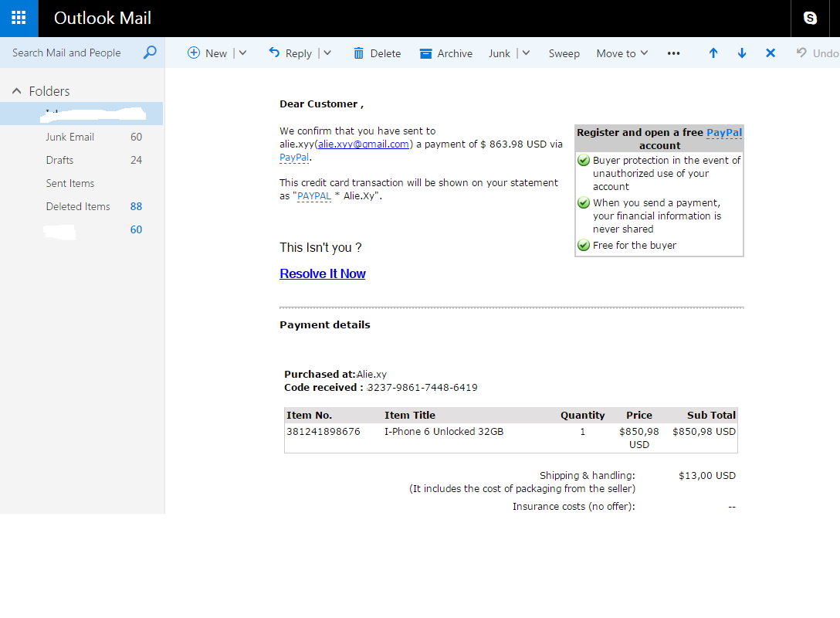
Task: Click Sweep in the toolbar
Action: (x=564, y=53)
